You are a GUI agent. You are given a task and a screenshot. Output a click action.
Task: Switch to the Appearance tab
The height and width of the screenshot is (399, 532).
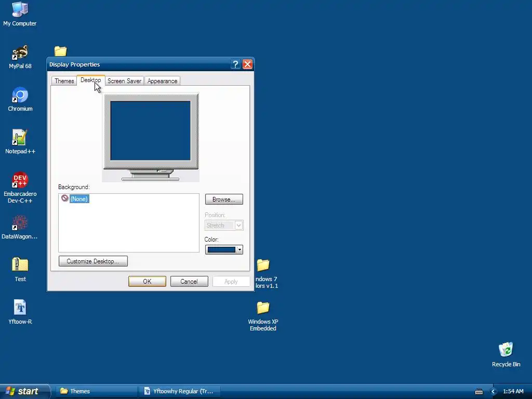click(162, 81)
